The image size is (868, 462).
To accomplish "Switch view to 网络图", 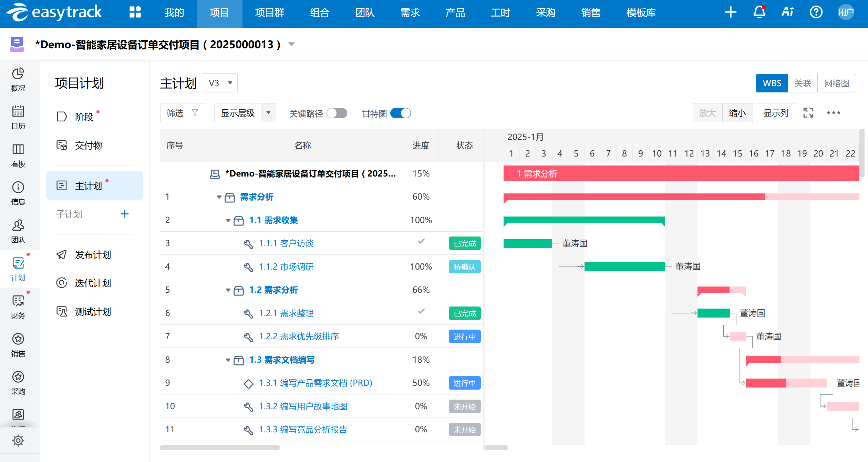I will point(836,83).
